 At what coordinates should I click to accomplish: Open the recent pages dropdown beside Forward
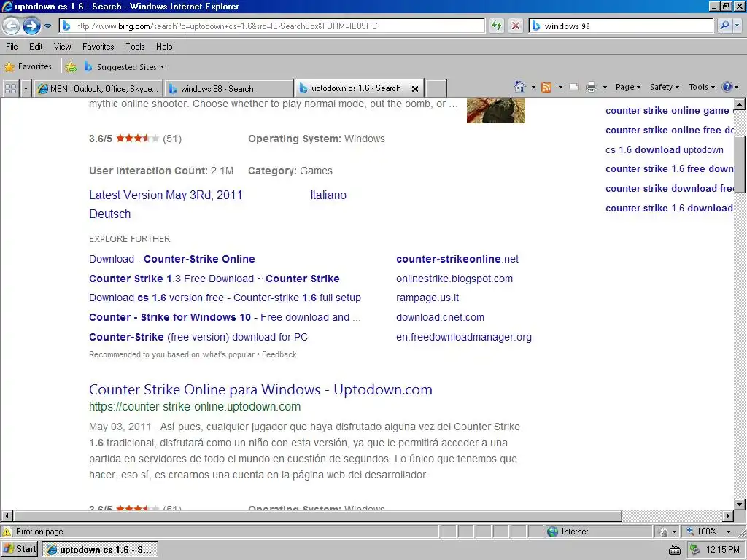pos(47,26)
